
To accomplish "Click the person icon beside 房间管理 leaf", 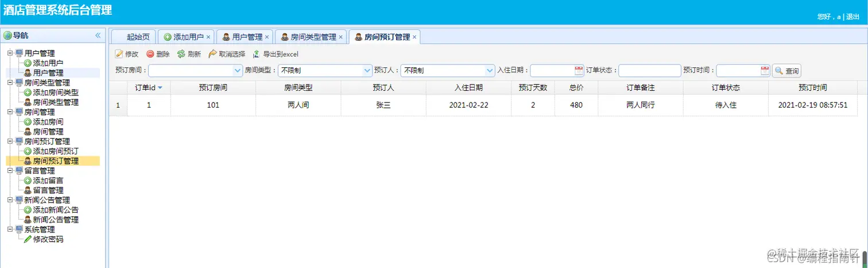I will coord(28,132).
